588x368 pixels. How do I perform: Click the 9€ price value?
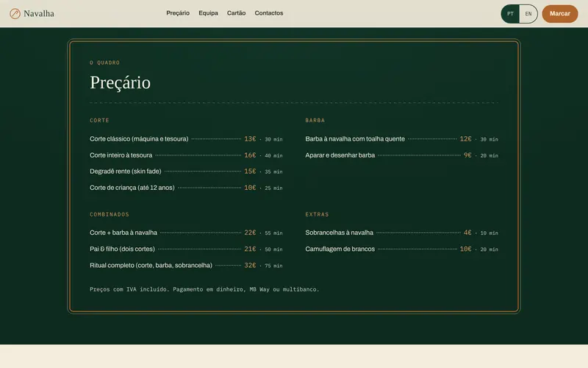coord(467,155)
